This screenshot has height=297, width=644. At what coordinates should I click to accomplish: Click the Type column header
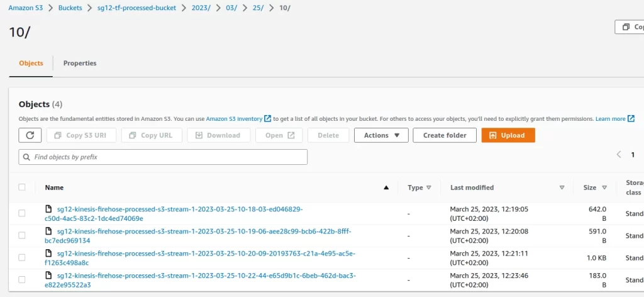coord(415,188)
